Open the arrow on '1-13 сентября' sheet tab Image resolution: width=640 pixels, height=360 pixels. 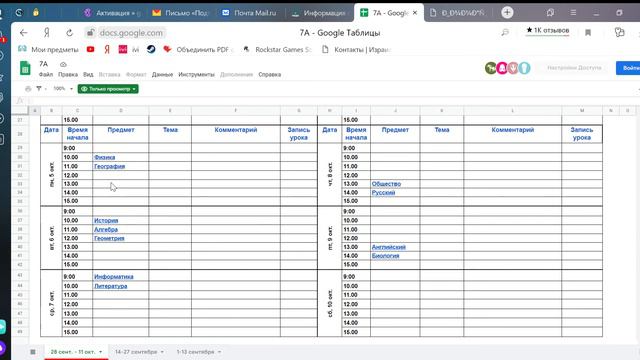pos(219,352)
